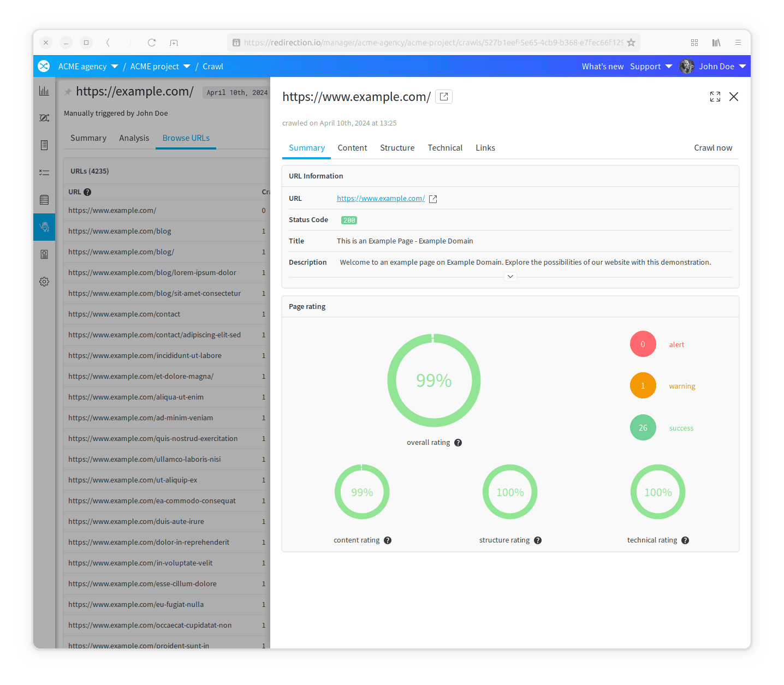This screenshot has width=784, height=685.
Task: Switch to the Content tab
Action: point(352,148)
